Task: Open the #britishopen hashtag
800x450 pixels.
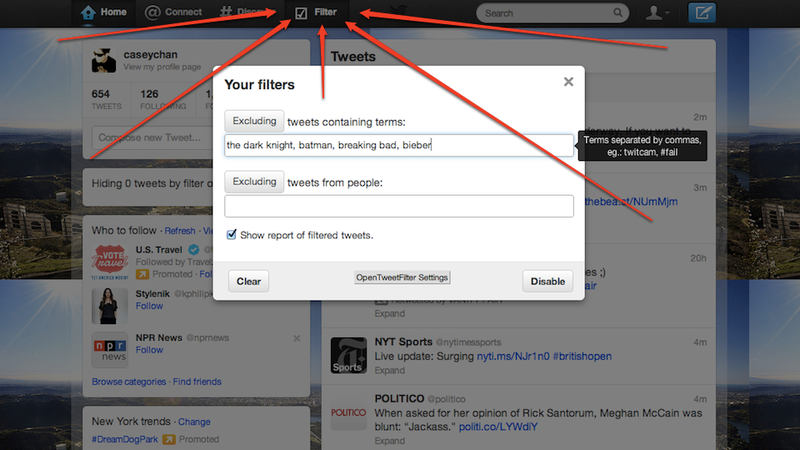Action: (x=582, y=356)
